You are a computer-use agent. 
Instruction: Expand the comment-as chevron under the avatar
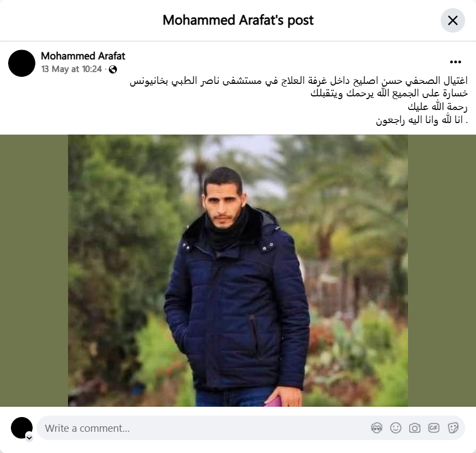coord(29,438)
